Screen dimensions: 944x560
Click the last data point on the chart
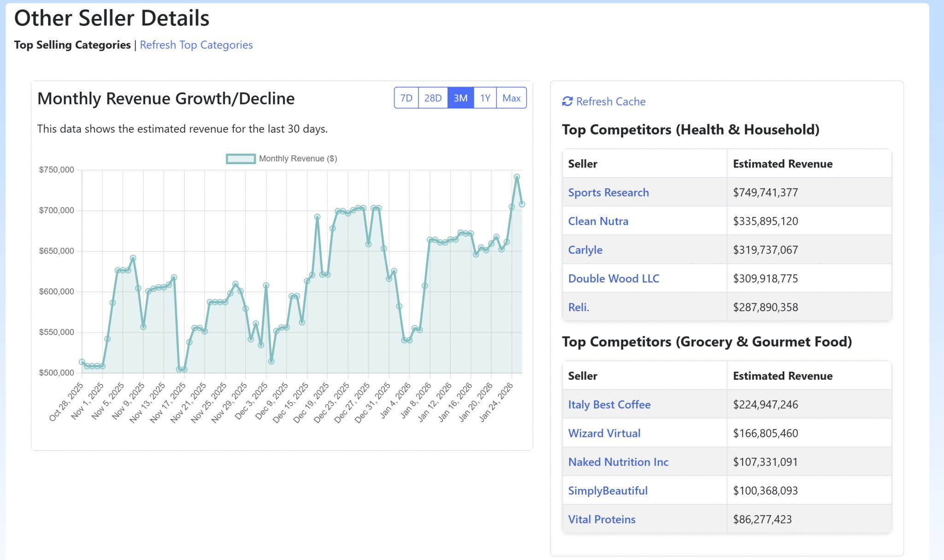click(x=522, y=204)
